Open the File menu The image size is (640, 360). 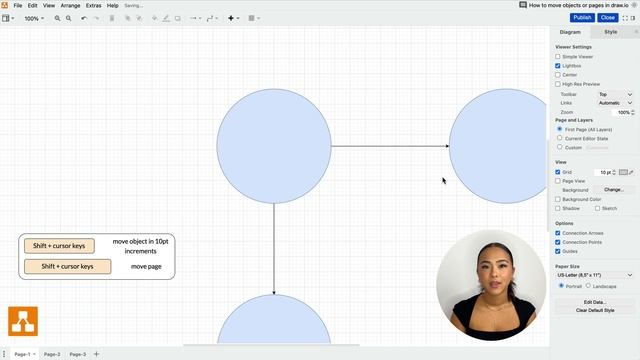18,6
